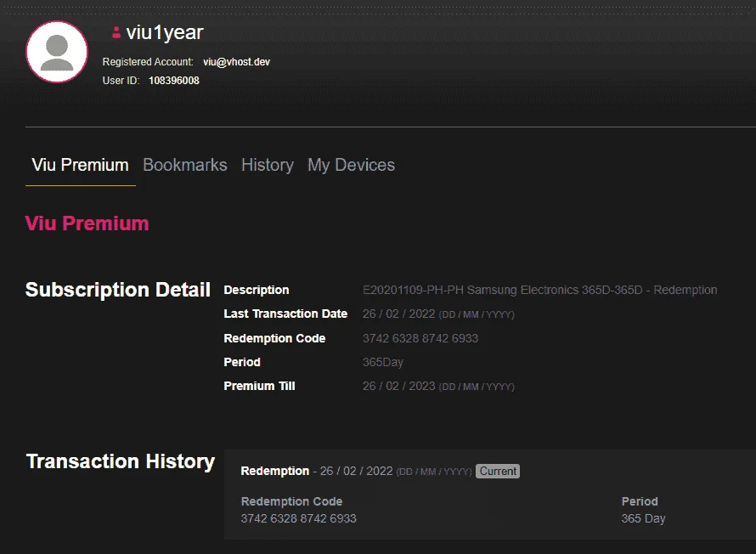Click the Registered Account label
Viewport: 756px width, 554px height.
coord(148,62)
